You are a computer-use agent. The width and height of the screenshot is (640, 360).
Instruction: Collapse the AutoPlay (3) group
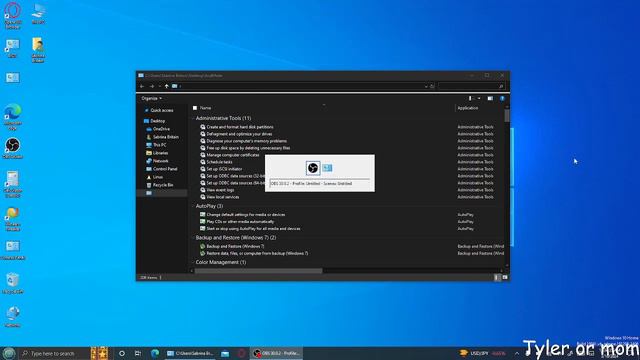193,206
